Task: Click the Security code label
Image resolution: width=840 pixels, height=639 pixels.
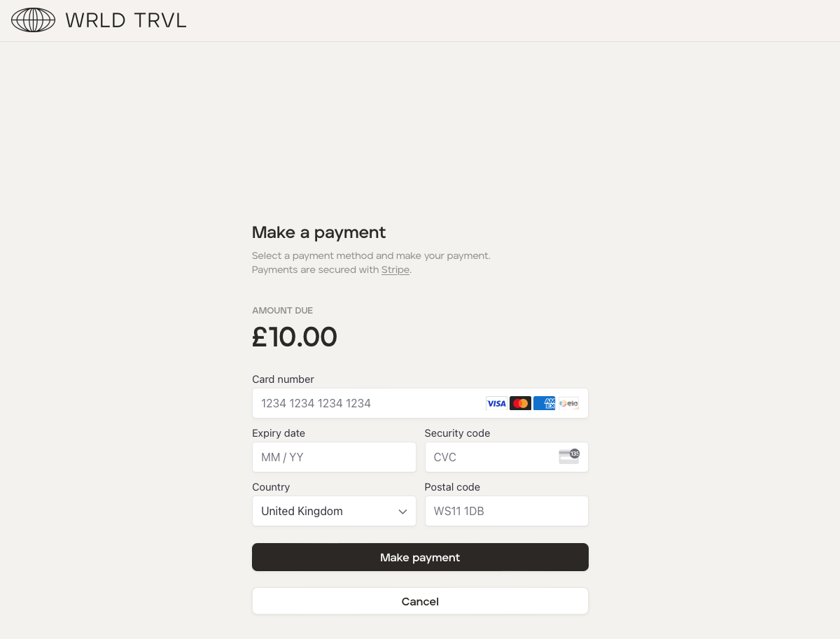Action: [x=457, y=433]
